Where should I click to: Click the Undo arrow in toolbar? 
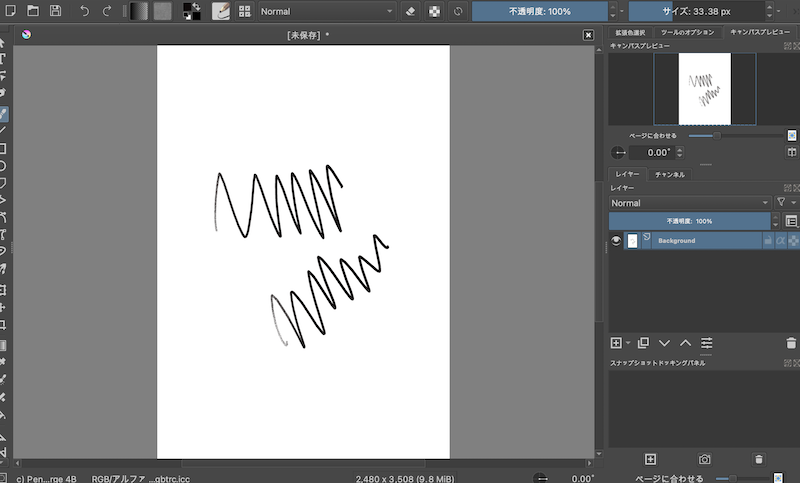coord(84,11)
